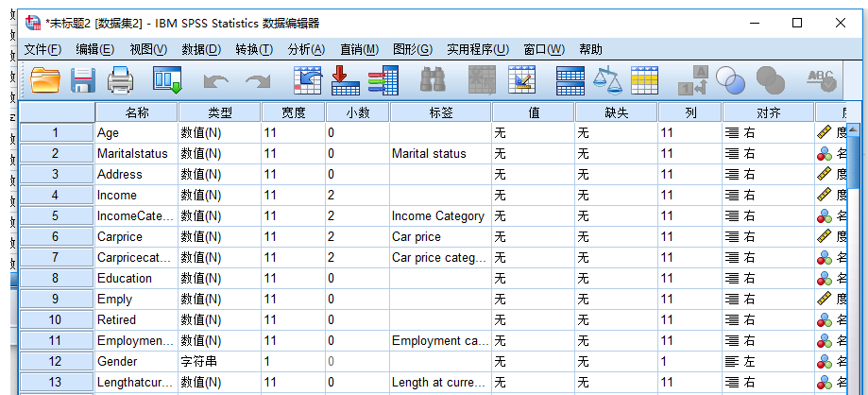868x395 pixels.
Task: Click the 标签 column header
Action: coord(441,112)
